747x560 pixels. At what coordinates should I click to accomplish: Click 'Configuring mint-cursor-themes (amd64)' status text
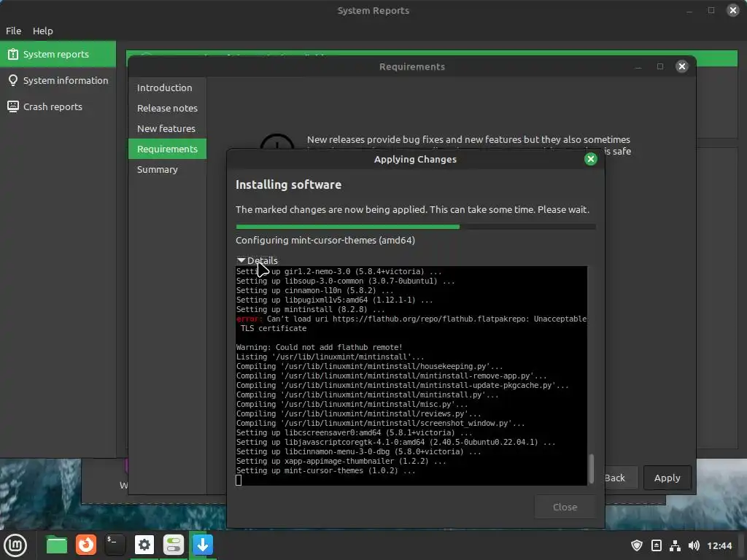click(x=325, y=240)
